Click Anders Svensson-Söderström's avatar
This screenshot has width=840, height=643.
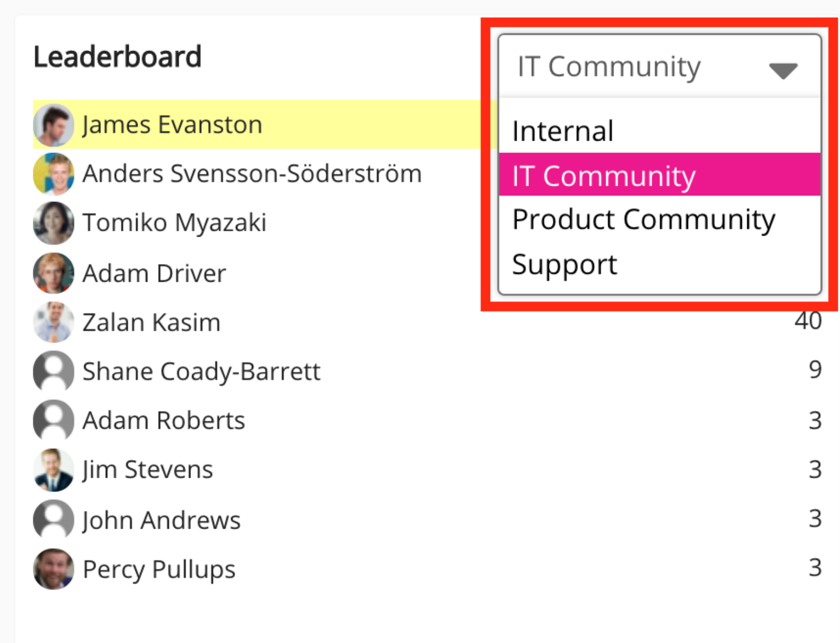click(x=53, y=174)
